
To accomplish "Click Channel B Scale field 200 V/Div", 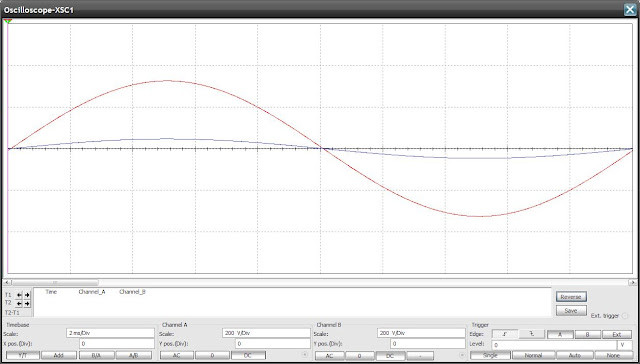I will point(421,333).
